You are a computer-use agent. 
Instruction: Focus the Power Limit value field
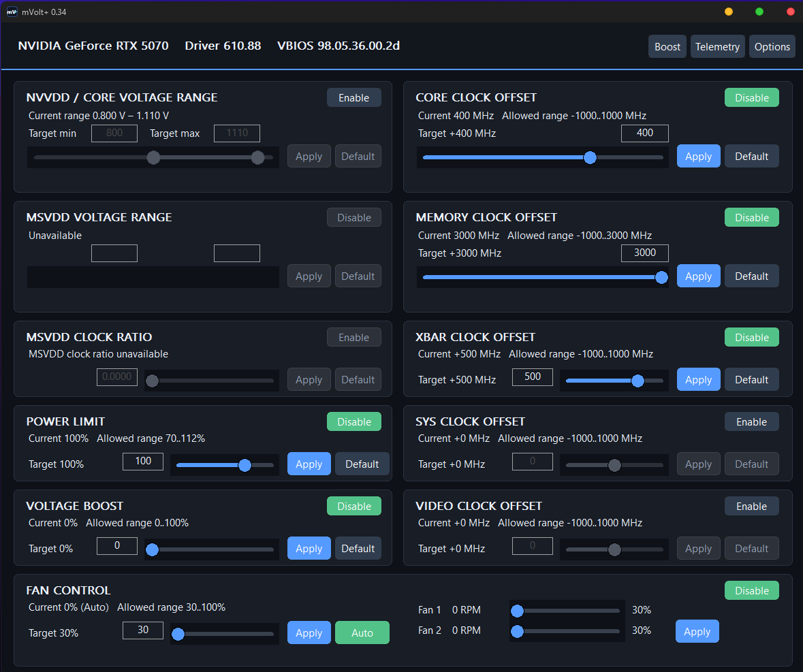pos(143,461)
